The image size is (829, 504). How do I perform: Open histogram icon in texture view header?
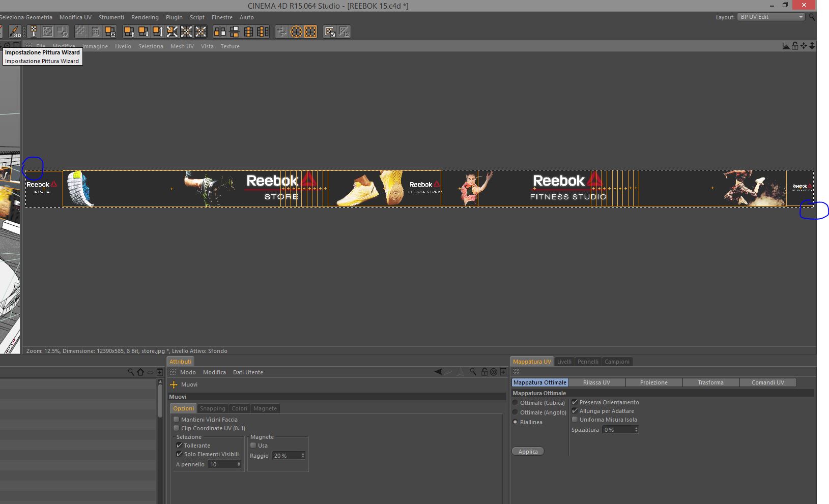coord(786,46)
